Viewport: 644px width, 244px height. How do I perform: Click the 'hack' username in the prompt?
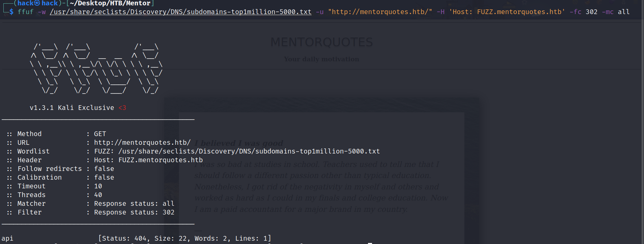tap(26, 3)
